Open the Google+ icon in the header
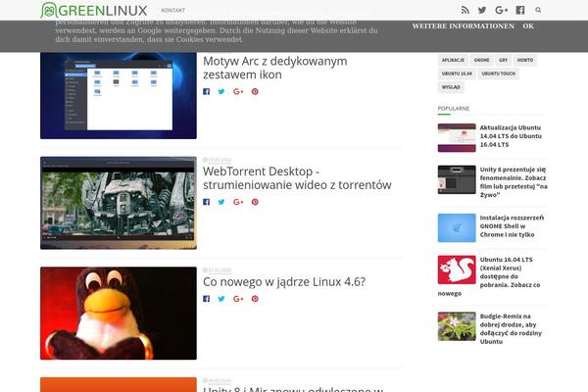Screen dimensions: 588x392 (502, 10)
